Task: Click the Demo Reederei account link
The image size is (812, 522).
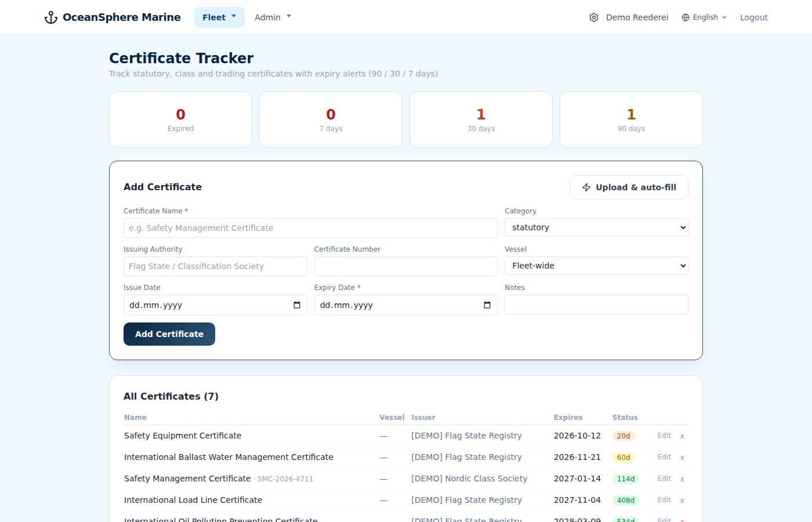Action: (x=637, y=17)
